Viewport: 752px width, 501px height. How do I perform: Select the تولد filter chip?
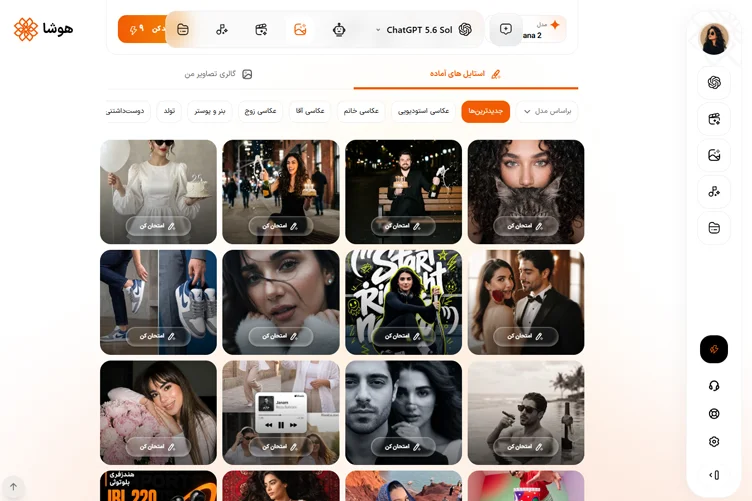tap(169, 111)
